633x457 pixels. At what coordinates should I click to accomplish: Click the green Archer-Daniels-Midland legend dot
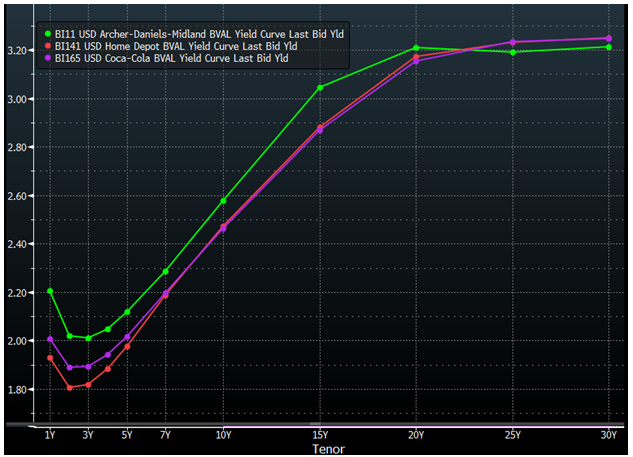coord(46,34)
